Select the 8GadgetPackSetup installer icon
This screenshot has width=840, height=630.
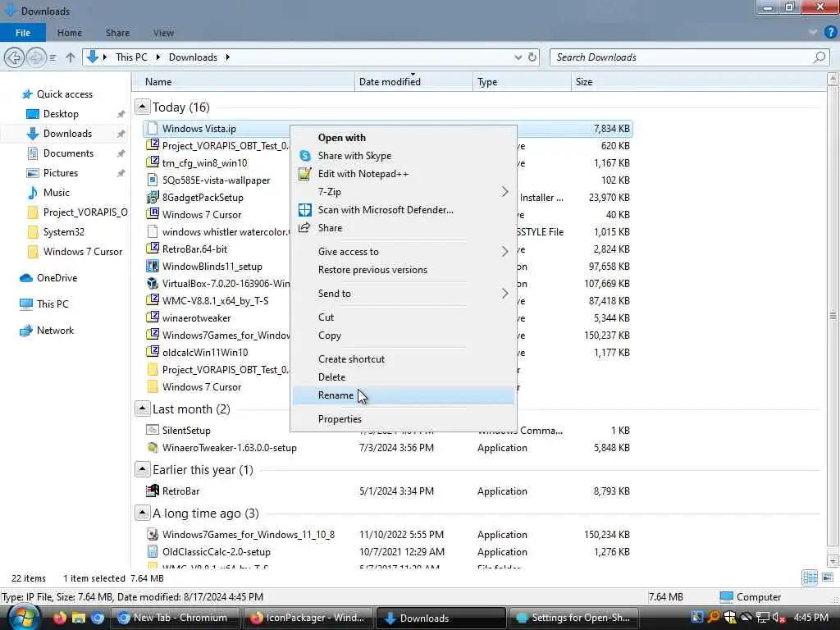153,197
